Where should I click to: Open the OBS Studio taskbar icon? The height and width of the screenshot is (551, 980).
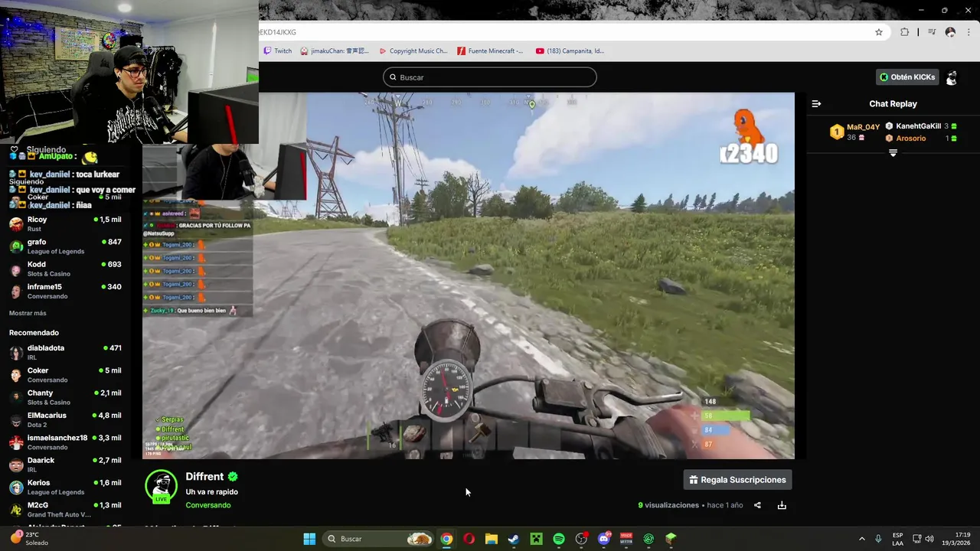(581, 539)
